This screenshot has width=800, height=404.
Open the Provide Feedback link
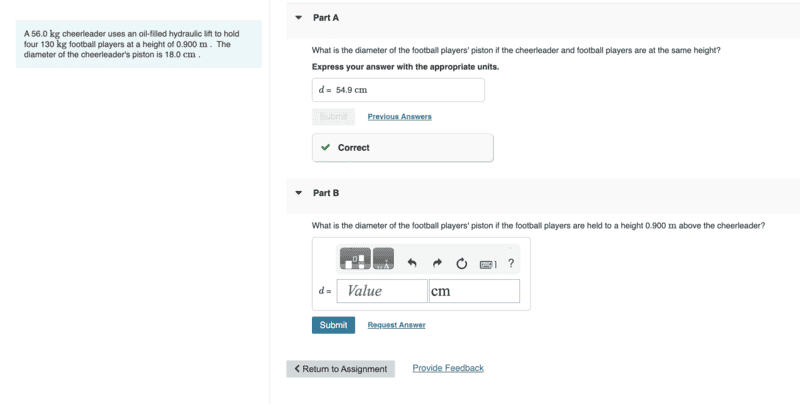(x=448, y=368)
